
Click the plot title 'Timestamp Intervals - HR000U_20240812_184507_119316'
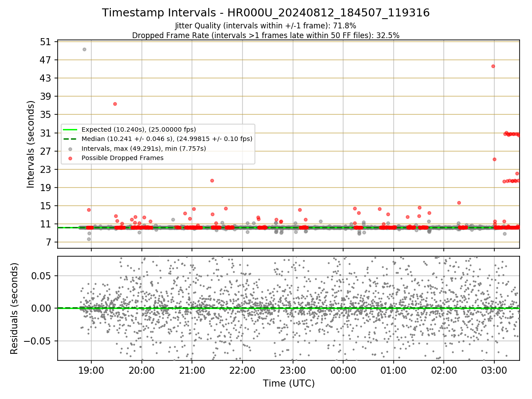[266, 13]
